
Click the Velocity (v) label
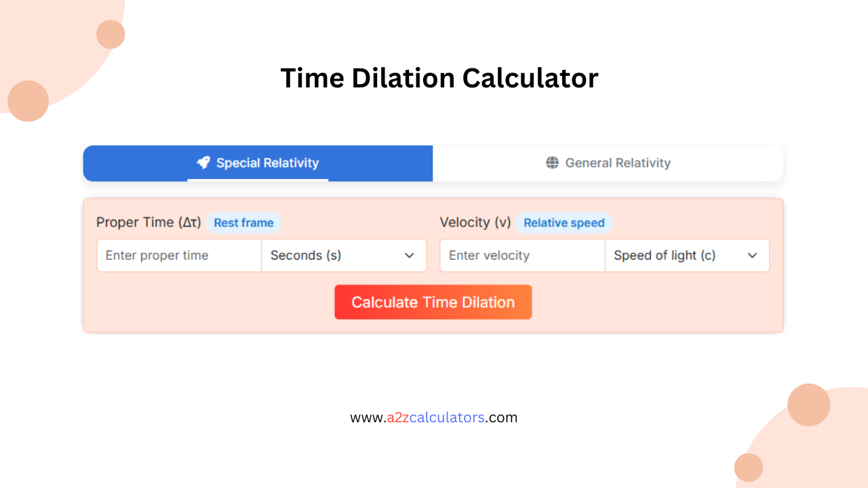(x=475, y=222)
